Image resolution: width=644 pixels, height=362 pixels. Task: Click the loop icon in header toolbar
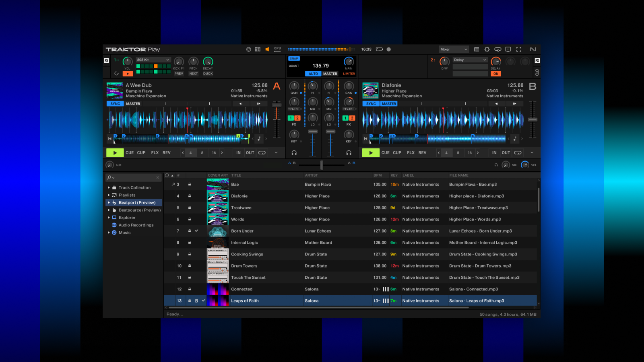(498, 49)
